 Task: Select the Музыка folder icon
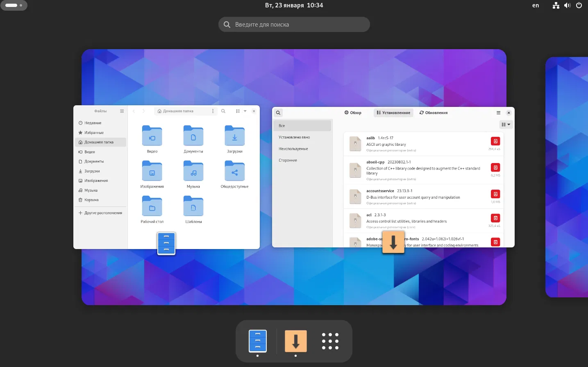coord(193,171)
